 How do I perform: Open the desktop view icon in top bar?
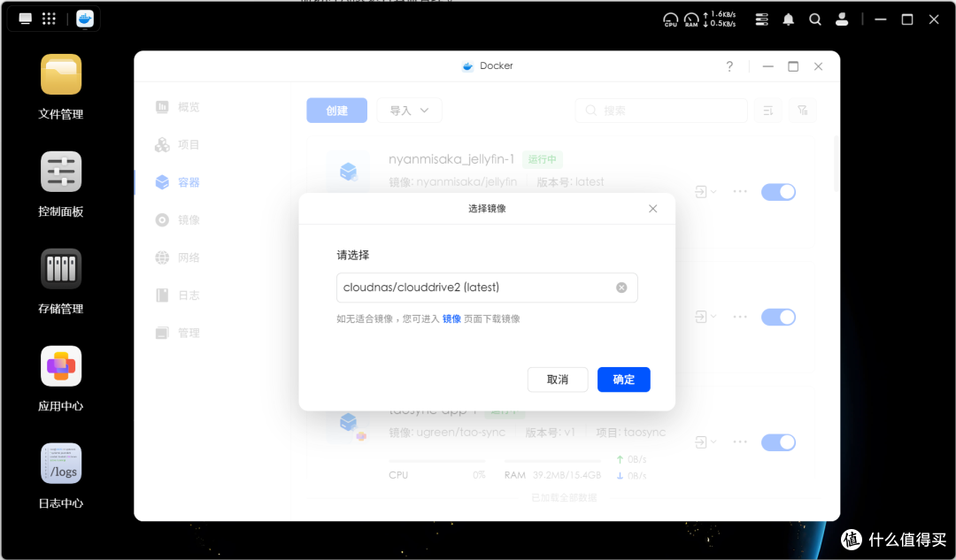pos(25,19)
